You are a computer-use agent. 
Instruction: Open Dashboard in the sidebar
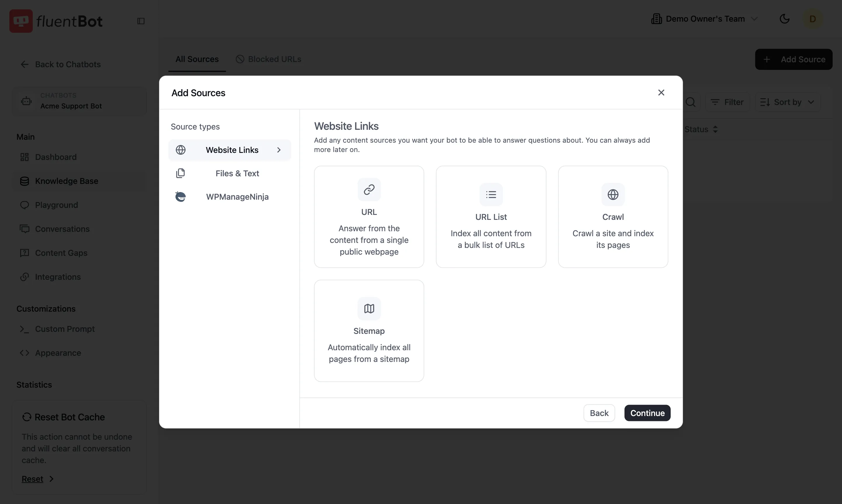pyautogui.click(x=79, y=157)
